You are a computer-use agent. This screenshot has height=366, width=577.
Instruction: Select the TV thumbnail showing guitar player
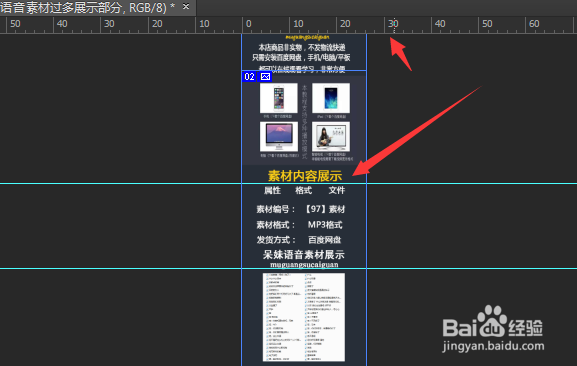[x=331, y=136]
